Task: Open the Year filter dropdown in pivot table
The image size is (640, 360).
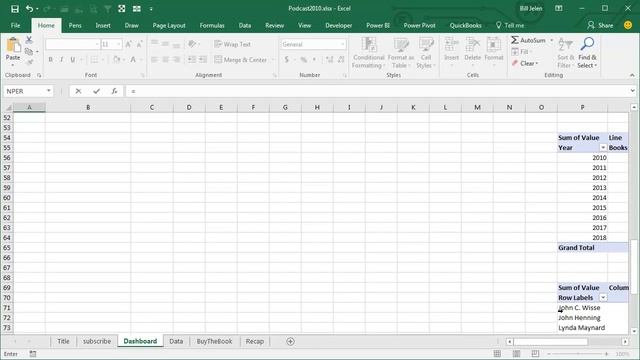Action: 603,148
